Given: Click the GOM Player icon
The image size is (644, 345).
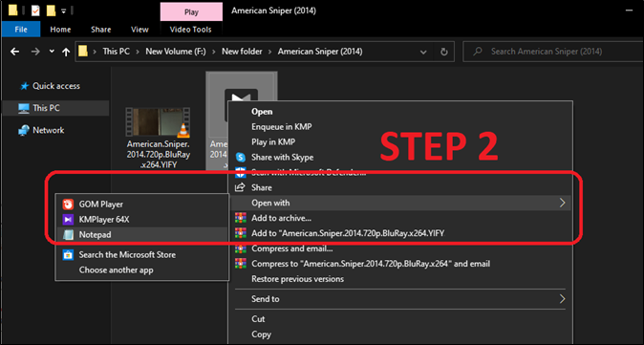Looking at the screenshot, I should pos(67,205).
